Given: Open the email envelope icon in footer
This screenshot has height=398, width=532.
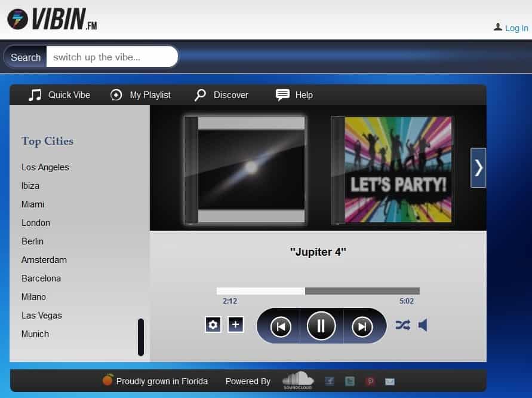Looking at the screenshot, I should click(x=390, y=381).
